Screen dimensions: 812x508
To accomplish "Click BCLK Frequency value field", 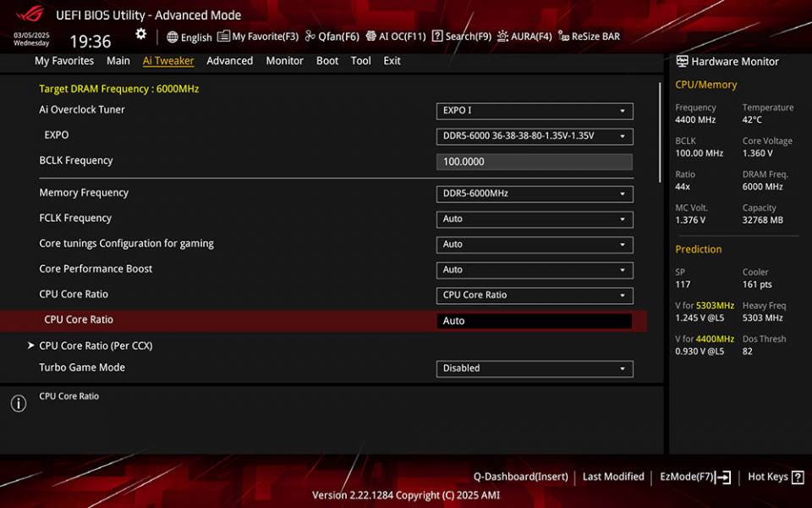I will click(x=535, y=162).
